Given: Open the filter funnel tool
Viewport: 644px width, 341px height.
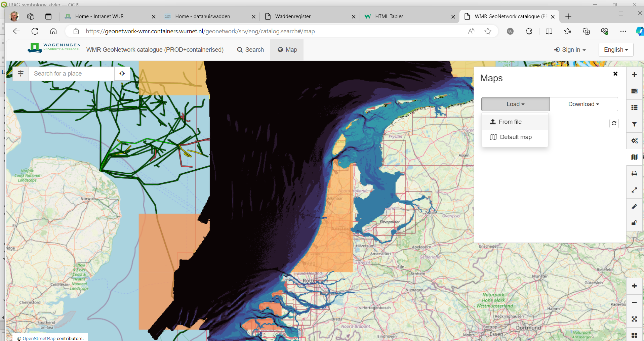Looking at the screenshot, I should tap(634, 124).
